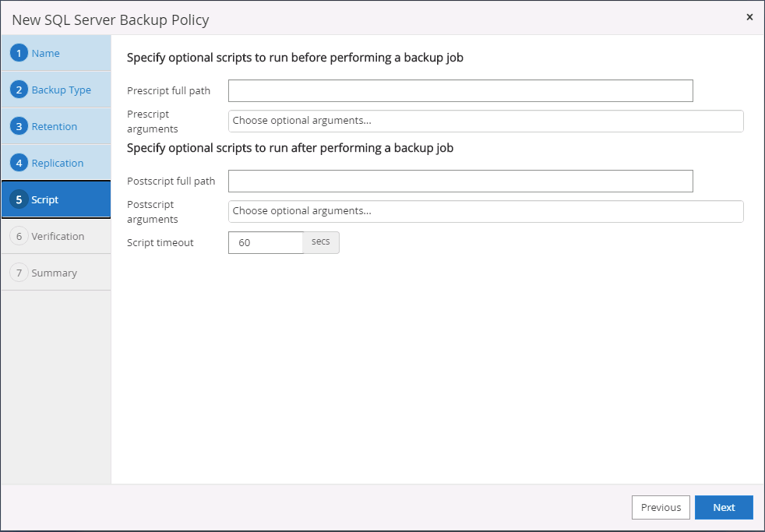Screen dimensions: 765x532
Task: Jump to the Replication step
Action: point(58,164)
